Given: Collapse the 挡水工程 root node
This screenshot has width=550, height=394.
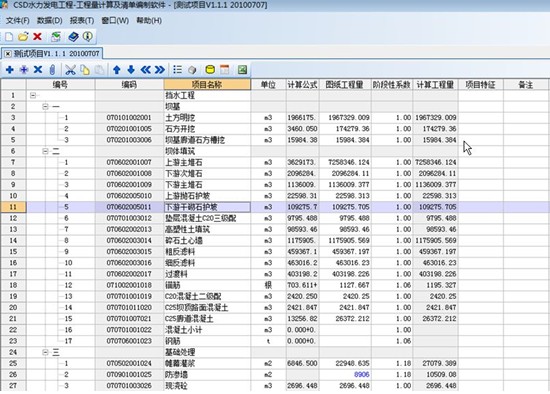Looking at the screenshot, I should click(x=33, y=95).
